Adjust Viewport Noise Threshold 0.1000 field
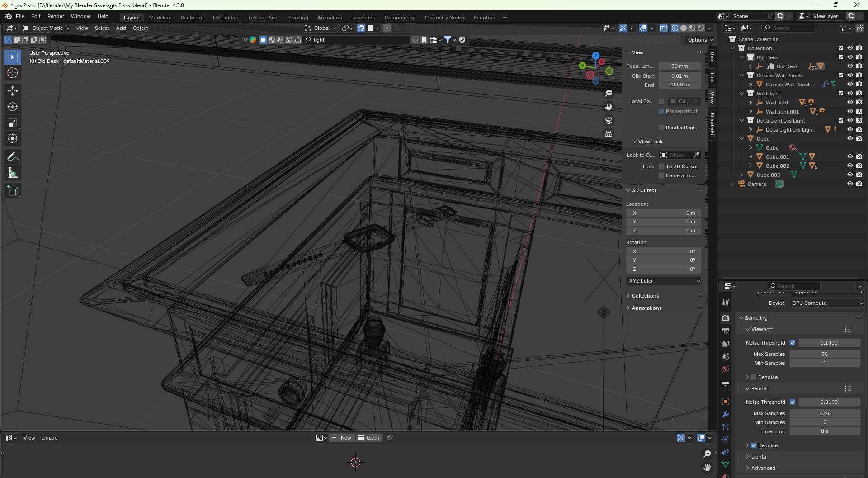This screenshot has height=478, width=868. tap(829, 343)
